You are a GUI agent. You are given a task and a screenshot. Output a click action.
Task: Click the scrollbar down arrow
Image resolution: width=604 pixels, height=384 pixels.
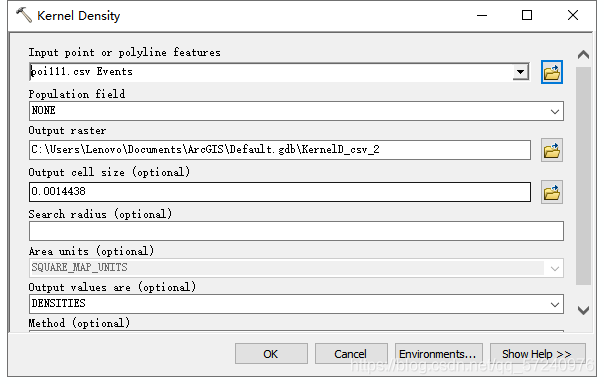pyautogui.click(x=583, y=310)
